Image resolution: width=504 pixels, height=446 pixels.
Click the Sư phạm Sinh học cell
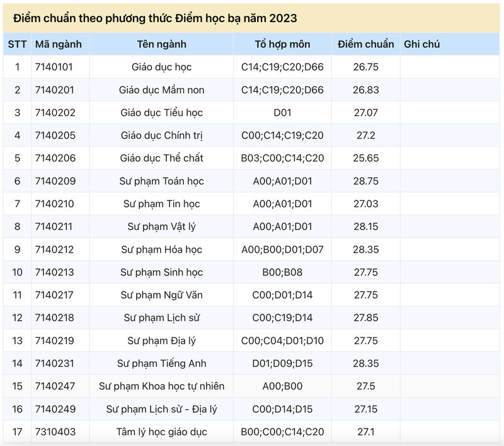click(x=161, y=272)
